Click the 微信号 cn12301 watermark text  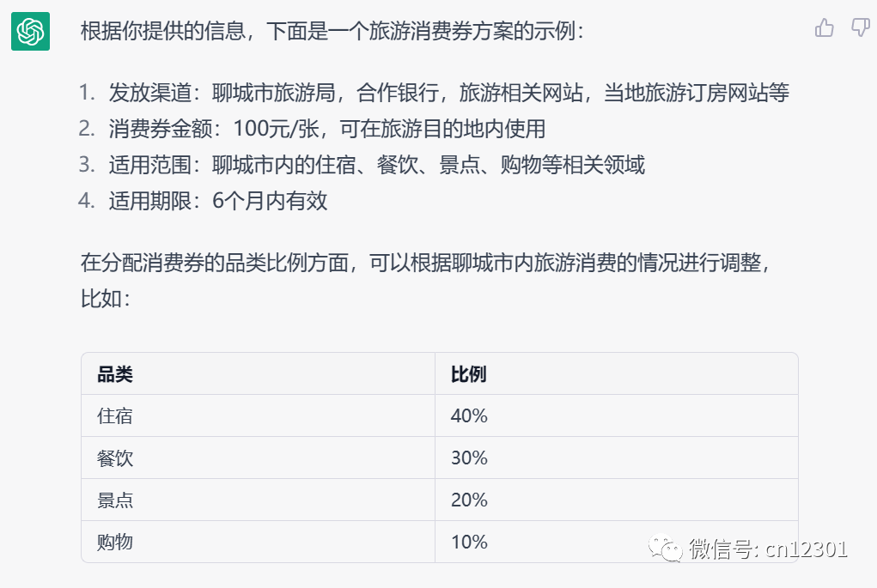pos(768,549)
